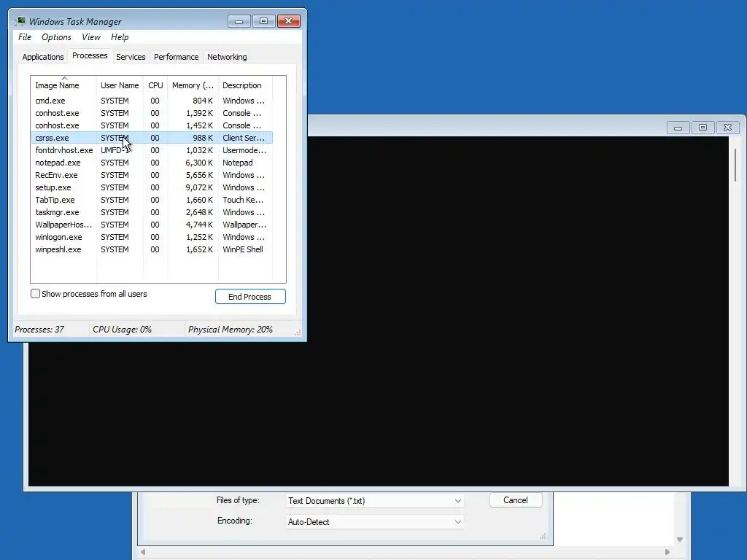
Task: Click the WinPE Shell description cell
Action: [x=243, y=249]
